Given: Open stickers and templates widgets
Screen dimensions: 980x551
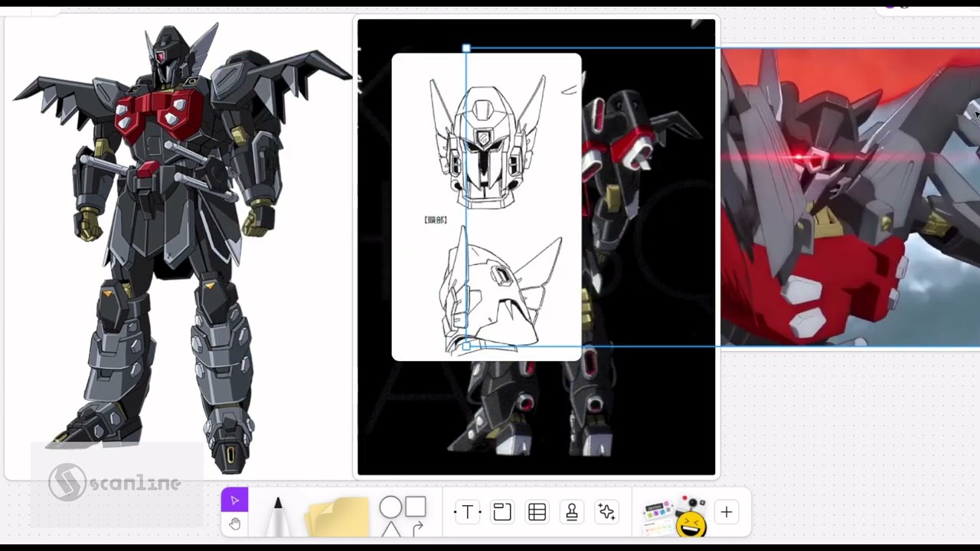Looking at the screenshot, I should point(675,517).
